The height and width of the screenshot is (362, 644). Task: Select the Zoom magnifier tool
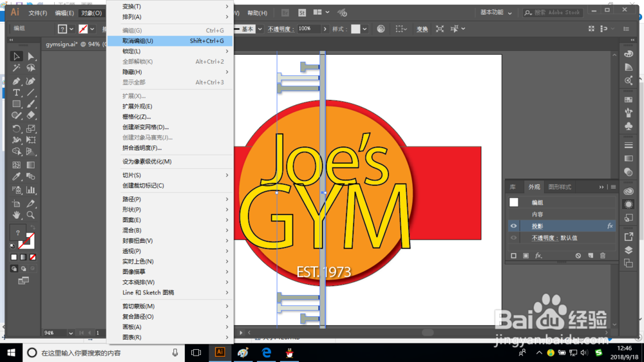31,215
